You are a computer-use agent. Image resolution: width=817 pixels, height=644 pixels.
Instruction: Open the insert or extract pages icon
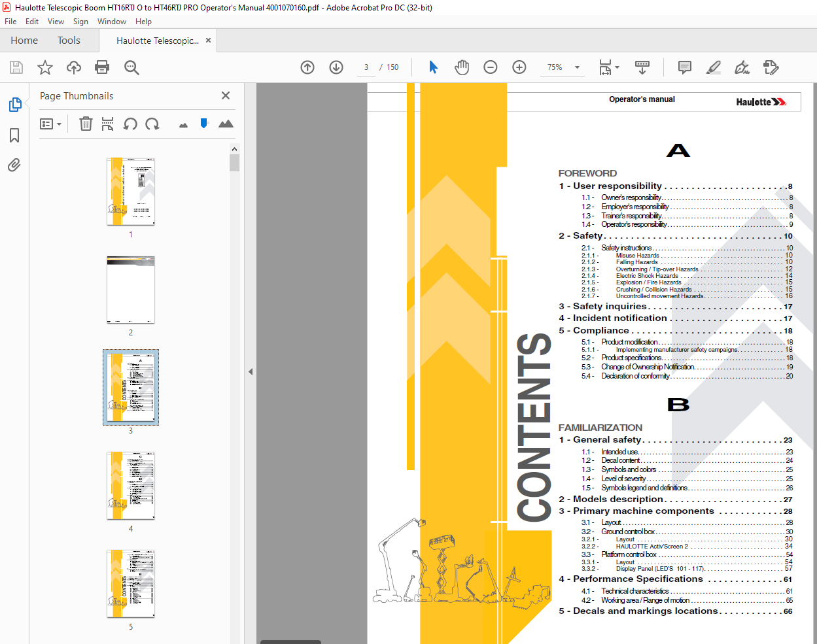[108, 124]
